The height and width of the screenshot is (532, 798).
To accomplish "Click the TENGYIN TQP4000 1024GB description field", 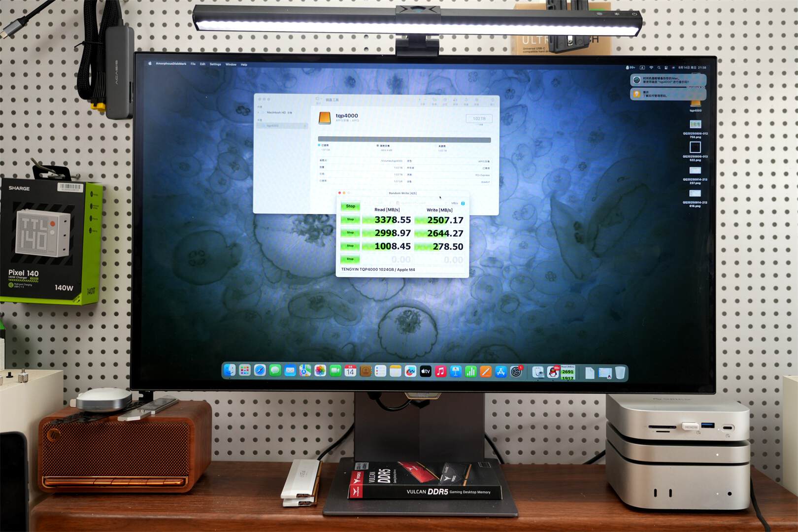I will tap(402, 269).
